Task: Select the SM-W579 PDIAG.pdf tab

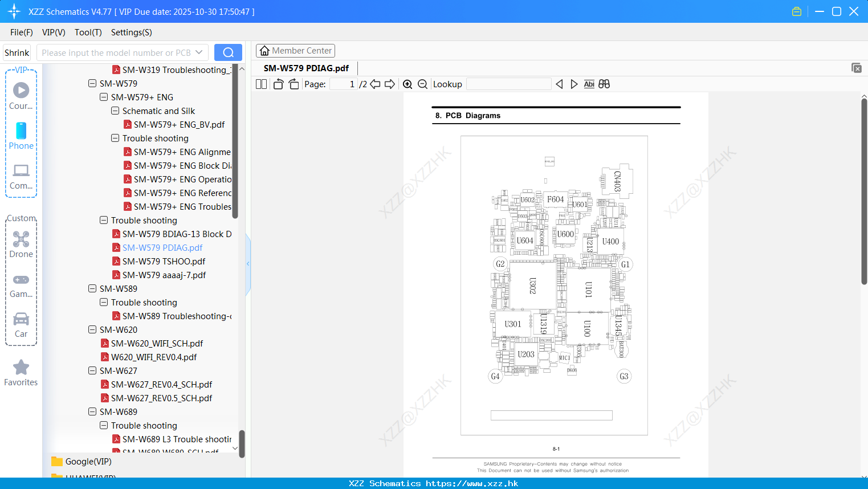Action: [306, 68]
